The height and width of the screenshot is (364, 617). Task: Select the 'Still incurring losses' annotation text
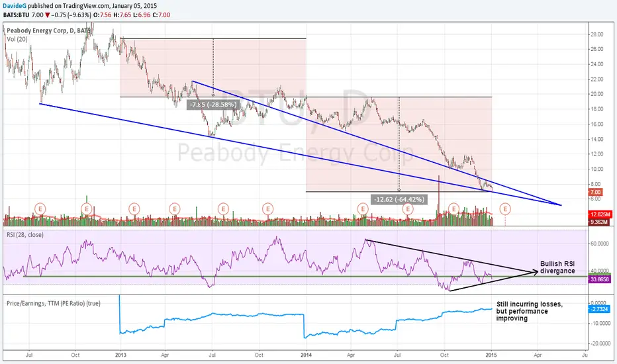point(529,311)
